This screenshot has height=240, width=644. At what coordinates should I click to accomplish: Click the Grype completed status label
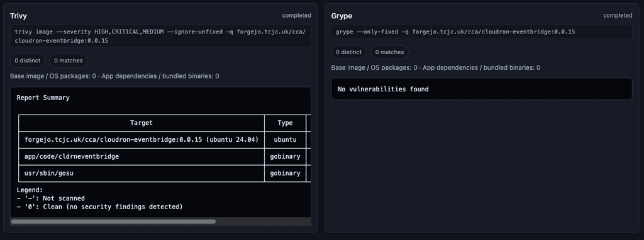(x=618, y=16)
